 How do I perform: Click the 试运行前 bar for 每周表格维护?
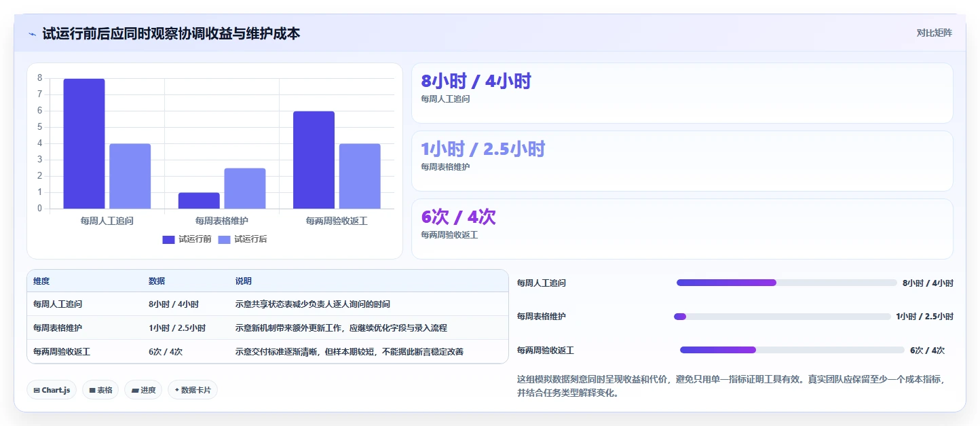(199, 200)
